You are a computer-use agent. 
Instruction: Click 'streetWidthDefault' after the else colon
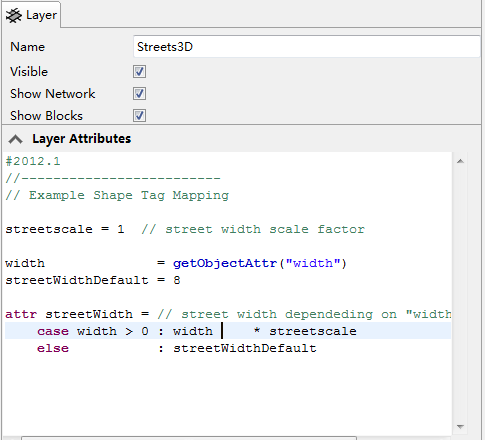point(245,348)
